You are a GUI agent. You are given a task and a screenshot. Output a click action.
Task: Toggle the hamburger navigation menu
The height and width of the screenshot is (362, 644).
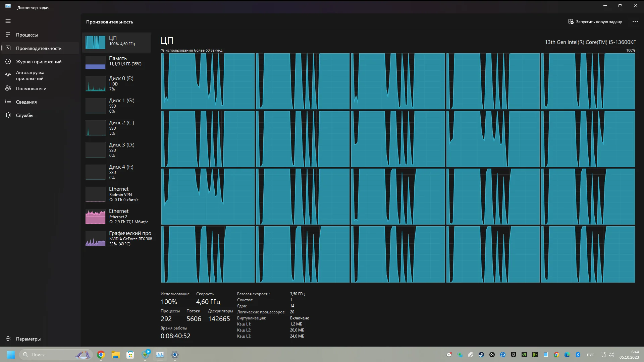pos(8,21)
